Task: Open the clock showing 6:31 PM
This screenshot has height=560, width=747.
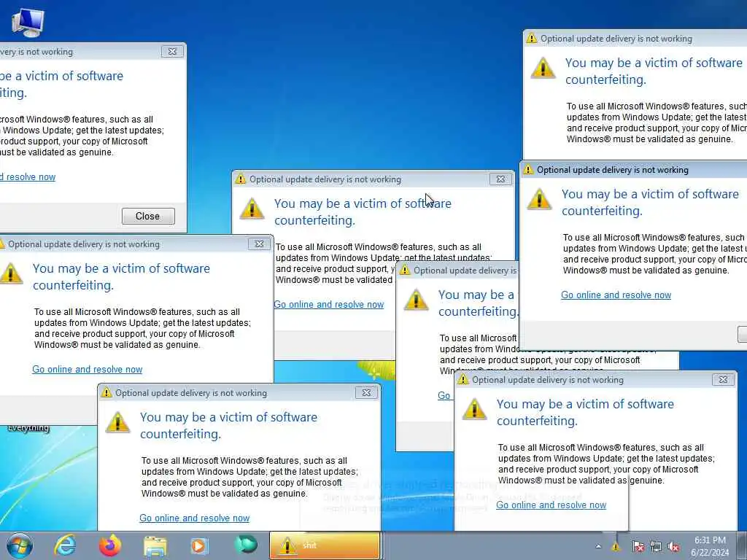Action: point(710,546)
